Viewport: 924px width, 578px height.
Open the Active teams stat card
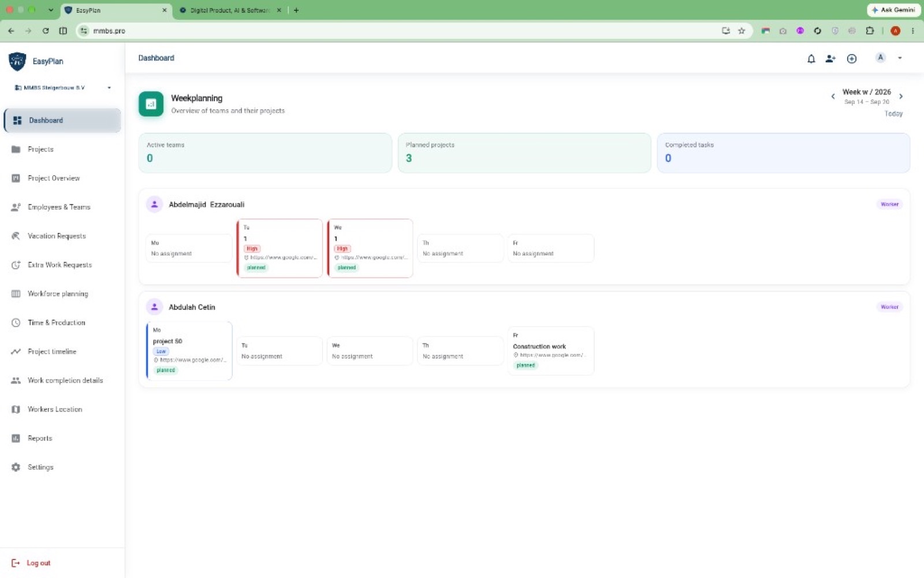[x=265, y=153]
